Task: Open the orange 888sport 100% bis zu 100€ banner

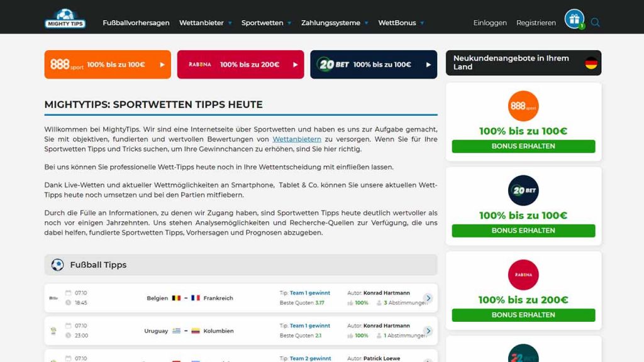Action: (x=108, y=65)
